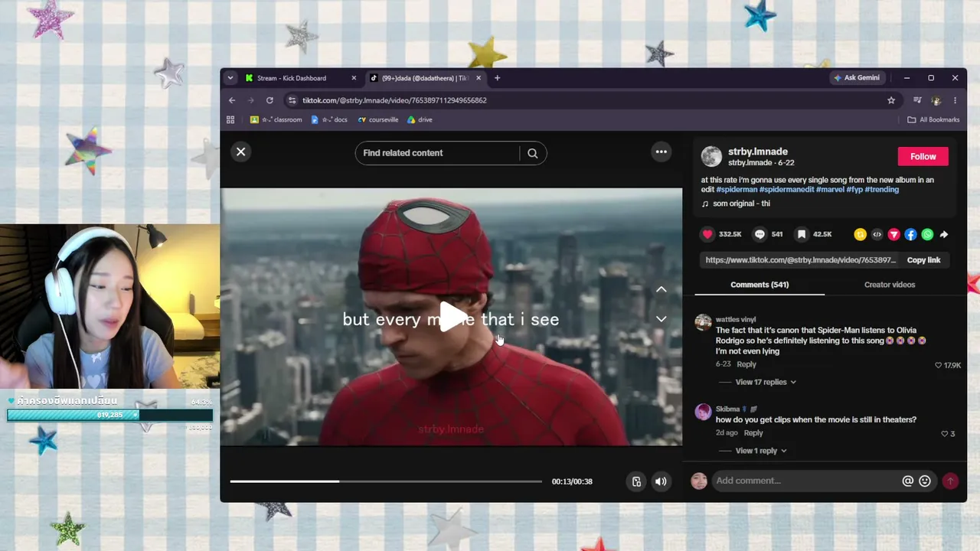Open the classroom bookmark
This screenshot has height=551, width=980.
click(276, 120)
